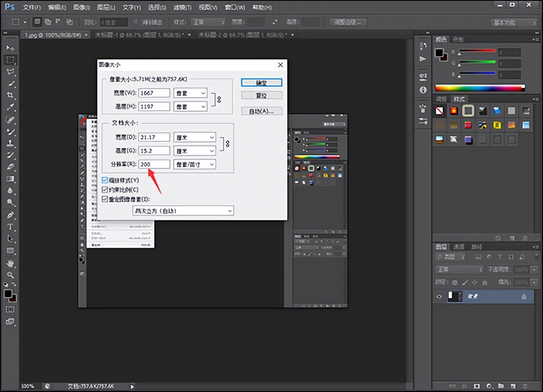Select the Eyedropper tool
This screenshot has height=392, width=543.
[x=10, y=107]
